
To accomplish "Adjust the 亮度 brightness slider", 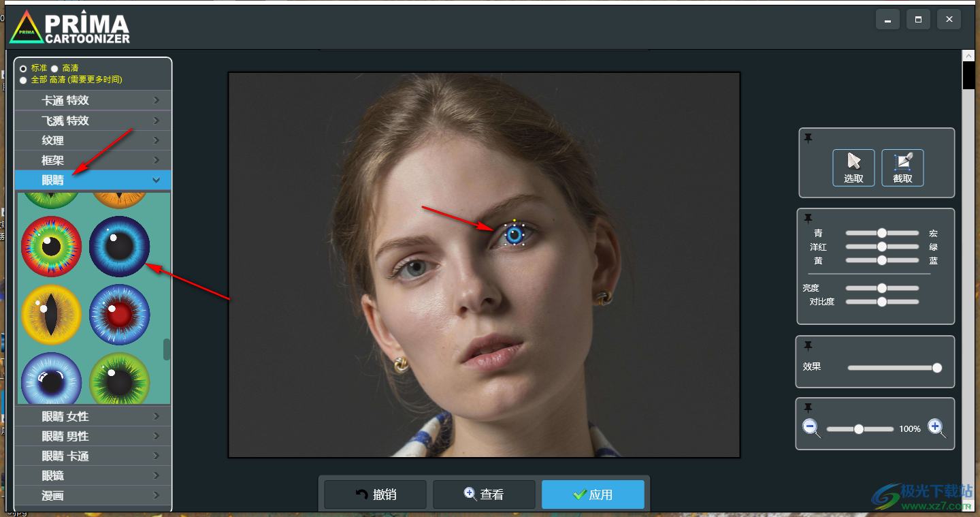I will pyautogui.click(x=882, y=288).
